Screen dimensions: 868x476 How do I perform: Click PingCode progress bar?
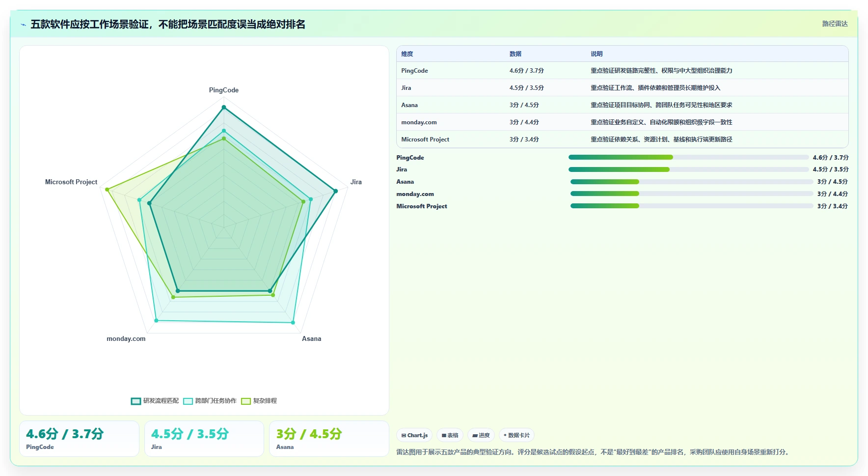pyautogui.click(x=688, y=157)
